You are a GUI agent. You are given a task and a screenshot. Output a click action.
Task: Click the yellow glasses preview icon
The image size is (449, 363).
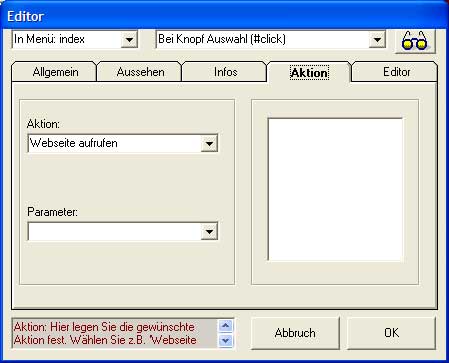coord(415,41)
